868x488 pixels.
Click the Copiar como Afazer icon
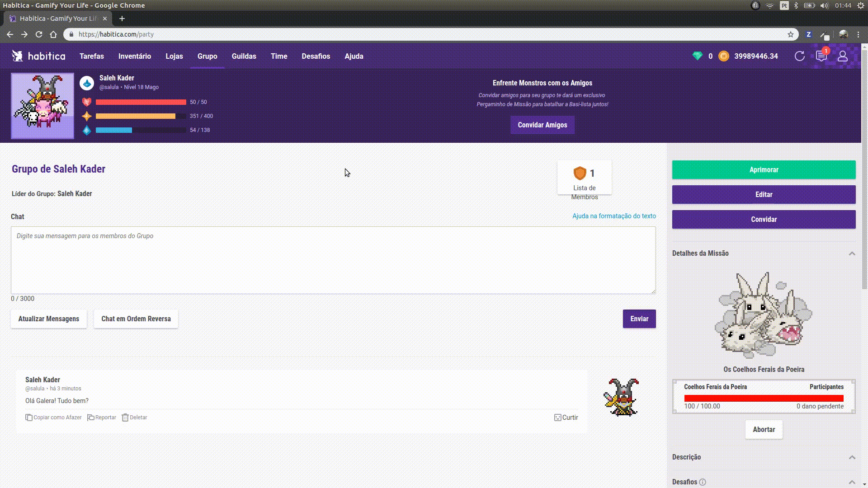click(x=29, y=418)
